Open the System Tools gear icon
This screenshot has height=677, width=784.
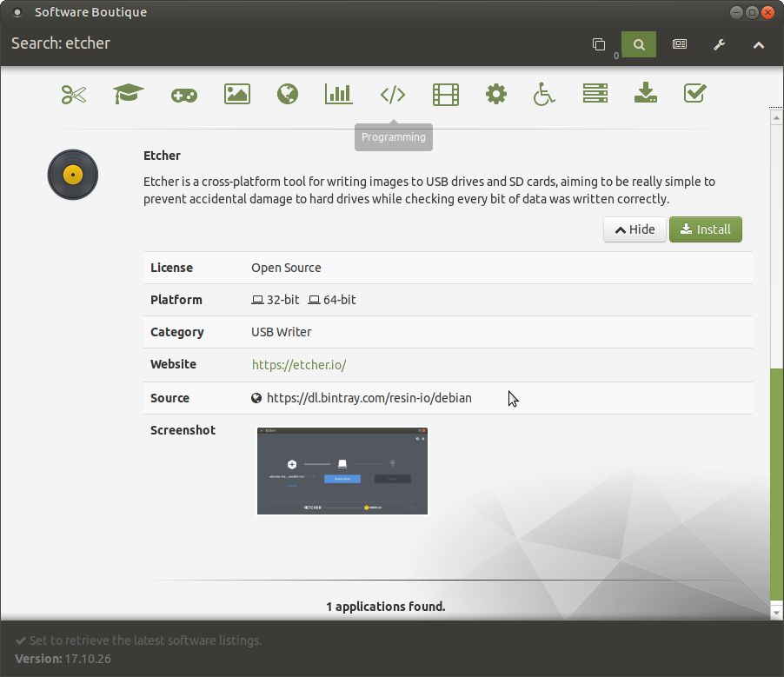[496, 94]
